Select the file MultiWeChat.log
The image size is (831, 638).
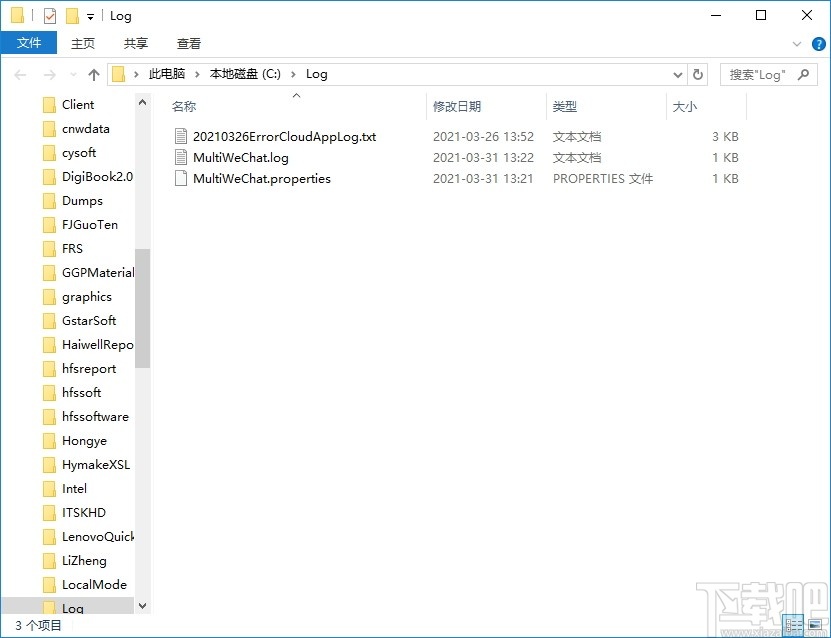pyautogui.click(x=241, y=158)
